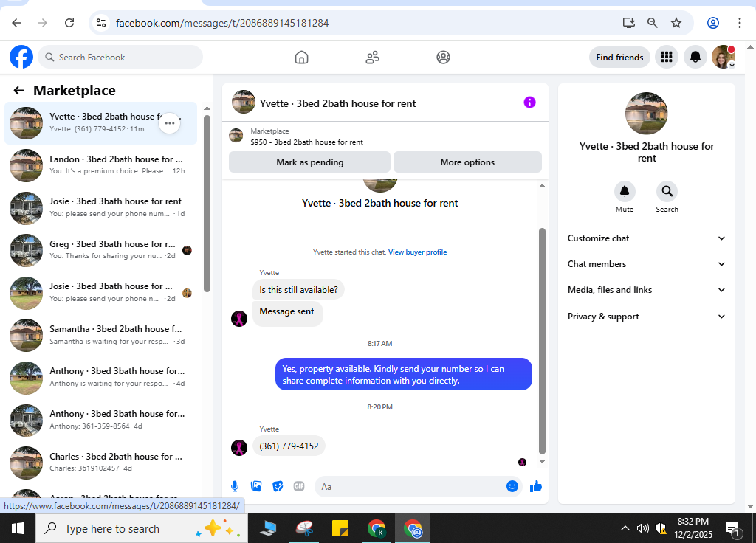
Task: Choose a GIF with the GIF icon
Action: (299, 487)
